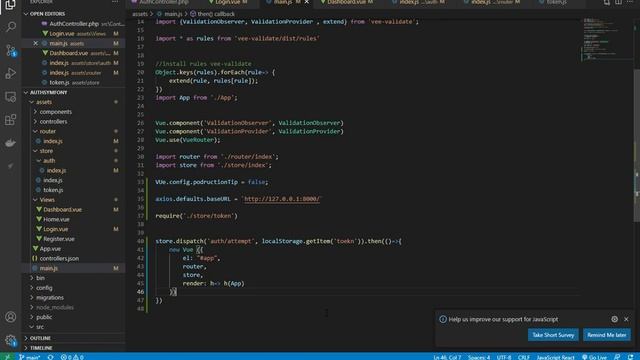This screenshot has width=640, height=360.
Task: Expand the components folder
Action: (35, 112)
